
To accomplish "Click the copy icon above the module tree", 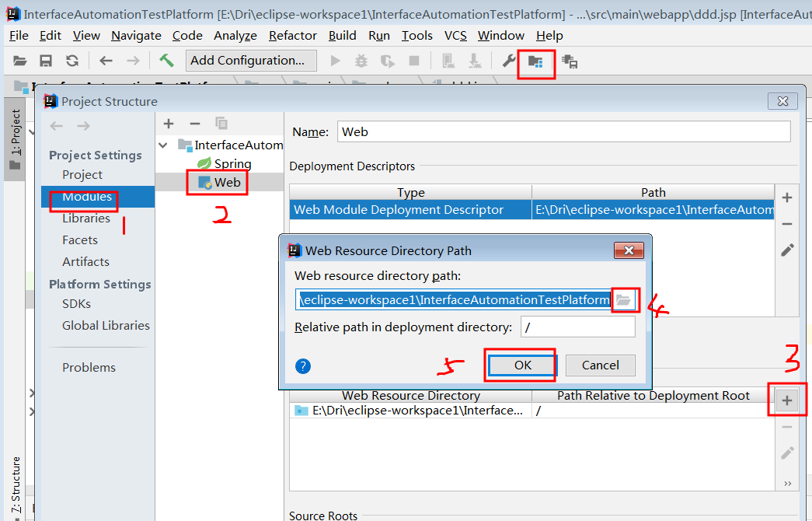I will pyautogui.click(x=221, y=124).
